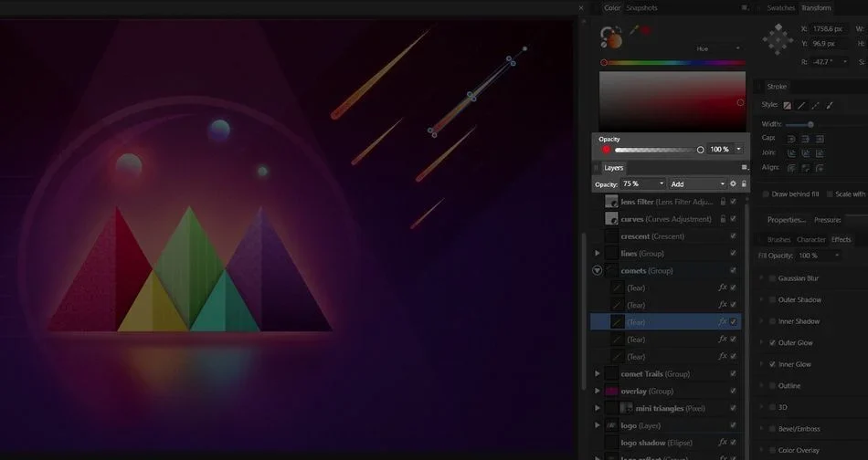Switch to the Character tab
Image resolution: width=868 pixels, height=460 pixels.
pos(811,239)
